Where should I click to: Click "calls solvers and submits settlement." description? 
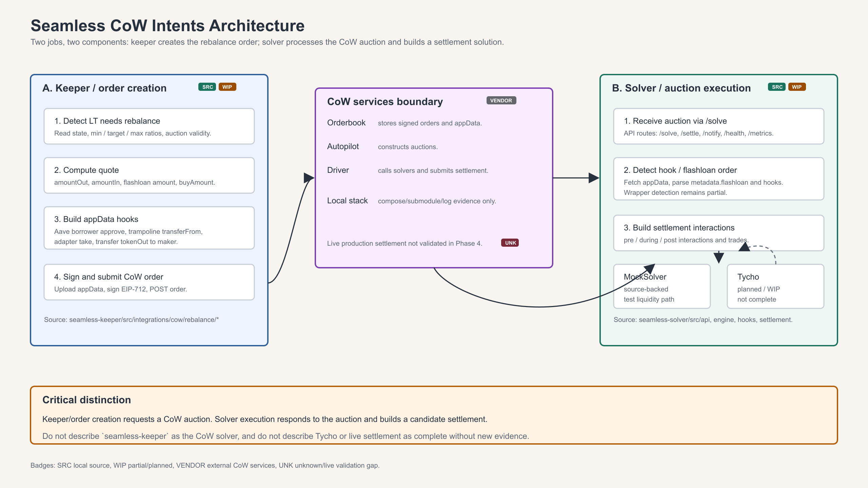433,170
